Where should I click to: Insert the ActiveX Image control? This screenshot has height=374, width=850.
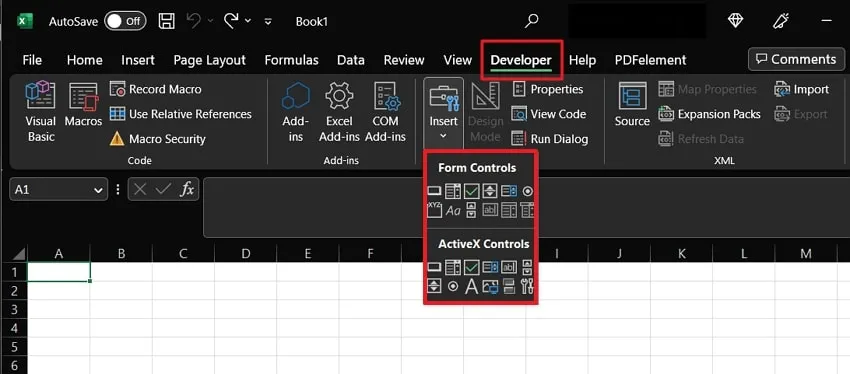click(490, 286)
